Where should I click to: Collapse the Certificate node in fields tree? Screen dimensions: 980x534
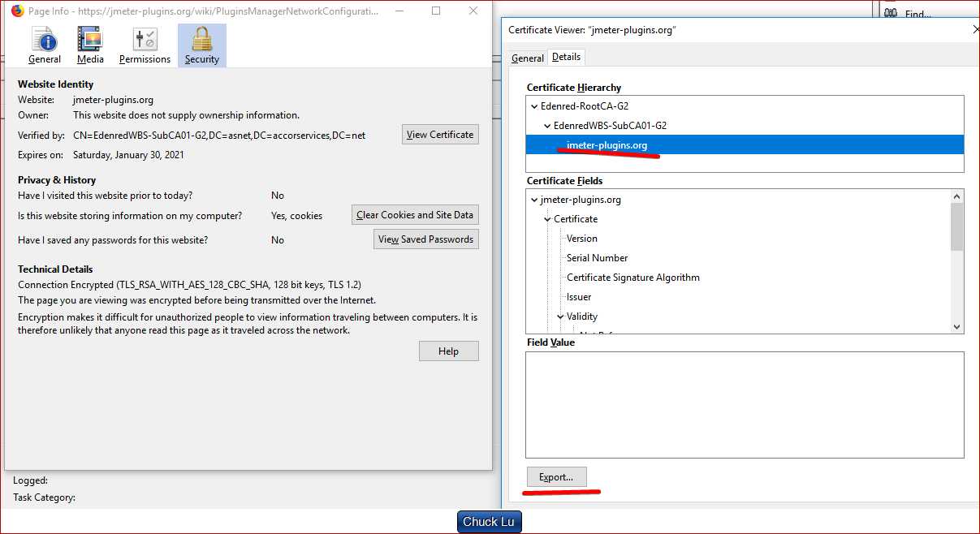tap(547, 219)
